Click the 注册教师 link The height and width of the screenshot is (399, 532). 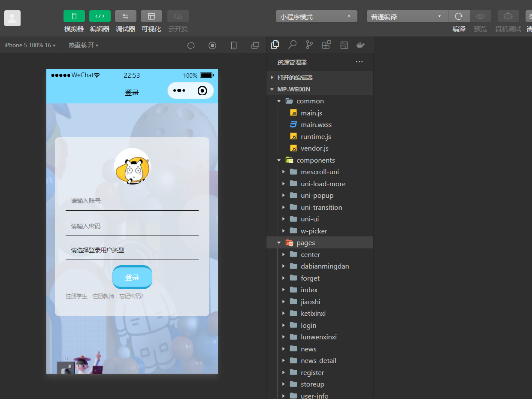pyautogui.click(x=103, y=296)
